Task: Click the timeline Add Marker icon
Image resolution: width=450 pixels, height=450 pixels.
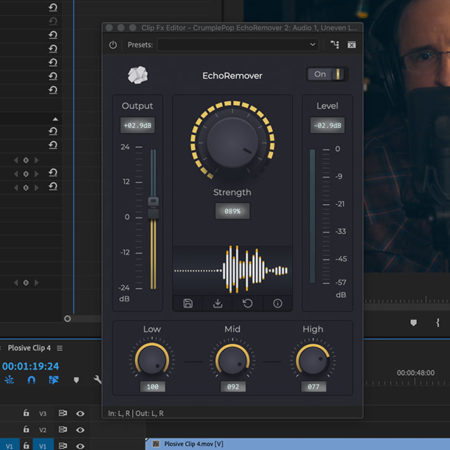Action: pyautogui.click(x=76, y=380)
